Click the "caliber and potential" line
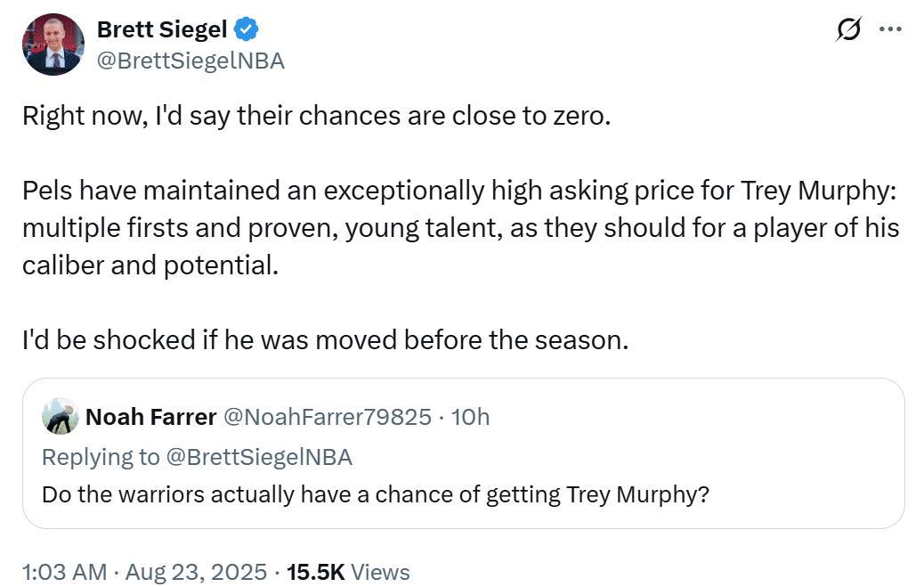The image size is (924, 587). coord(150,265)
